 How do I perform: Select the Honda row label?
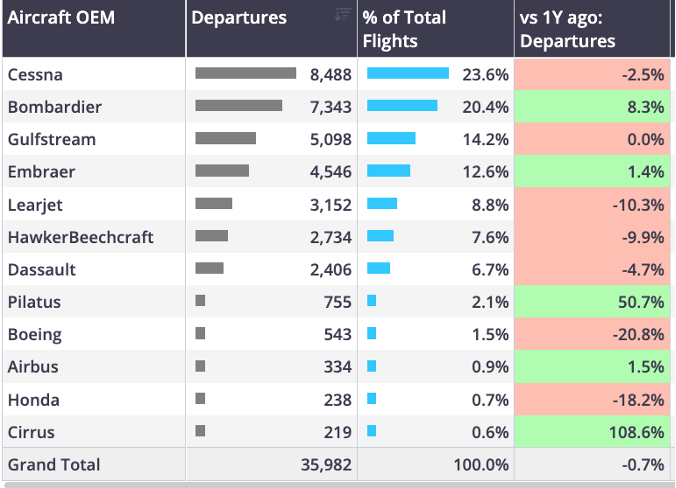33,400
